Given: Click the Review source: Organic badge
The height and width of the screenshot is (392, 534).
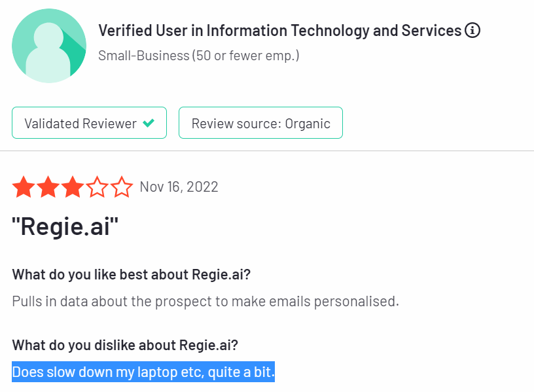Looking at the screenshot, I should tap(260, 122).
